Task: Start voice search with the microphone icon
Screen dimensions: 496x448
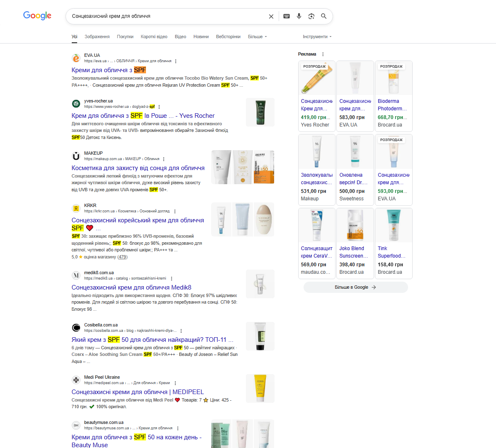Action: 299,16
